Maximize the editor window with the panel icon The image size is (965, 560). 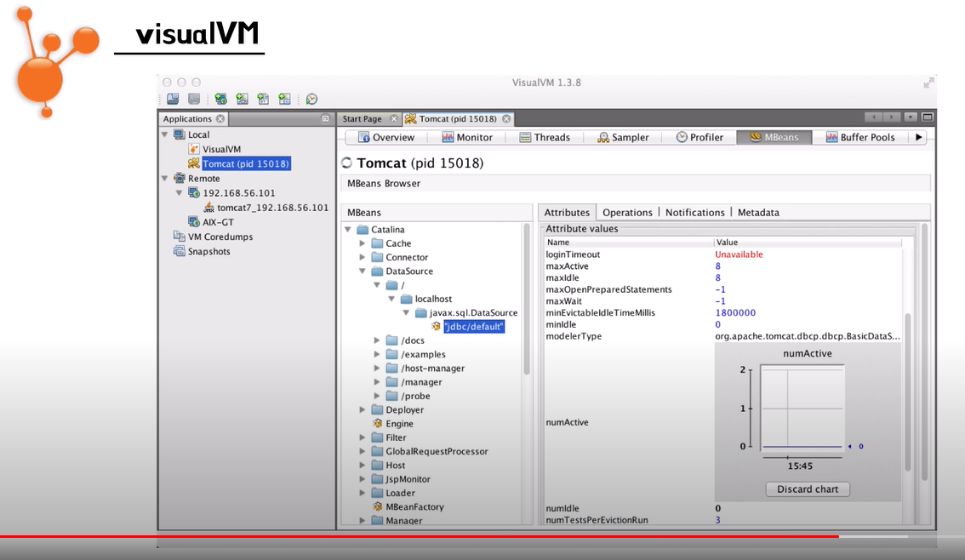click(x=928, y=117)
